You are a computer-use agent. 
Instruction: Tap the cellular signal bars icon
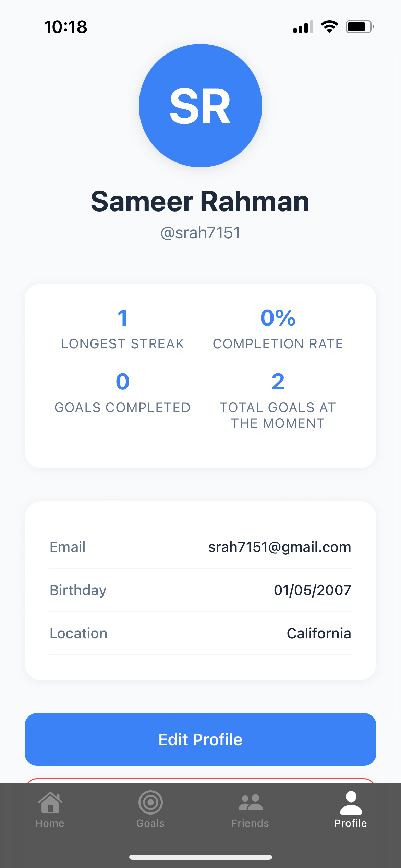(x=303, y=27)
